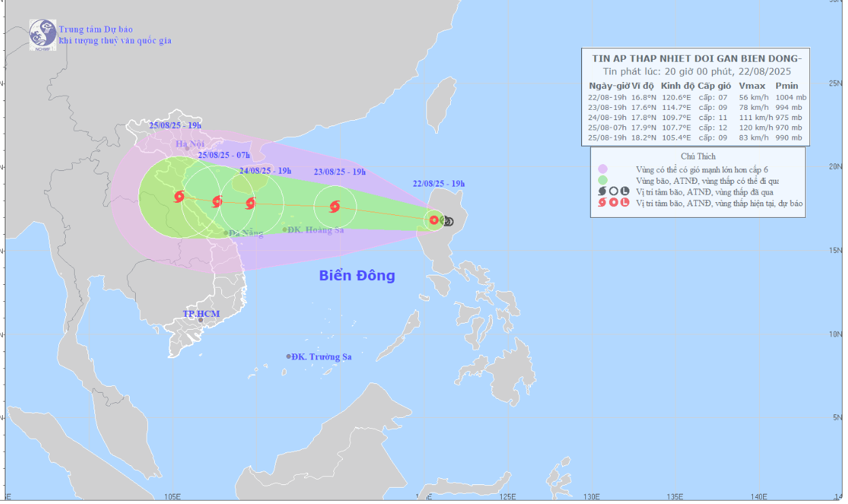
Task: Click the NCHMF logo in top-left corner
Action: [42, 35]
